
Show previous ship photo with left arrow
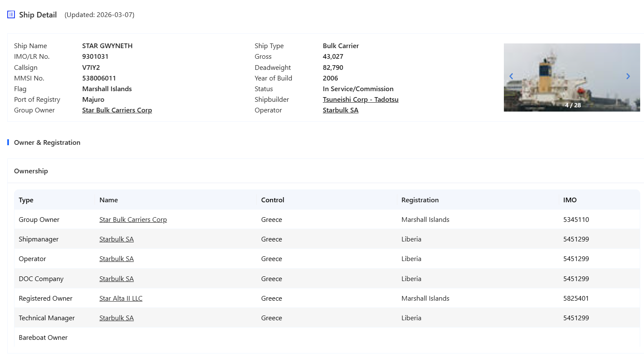point(511,76)
